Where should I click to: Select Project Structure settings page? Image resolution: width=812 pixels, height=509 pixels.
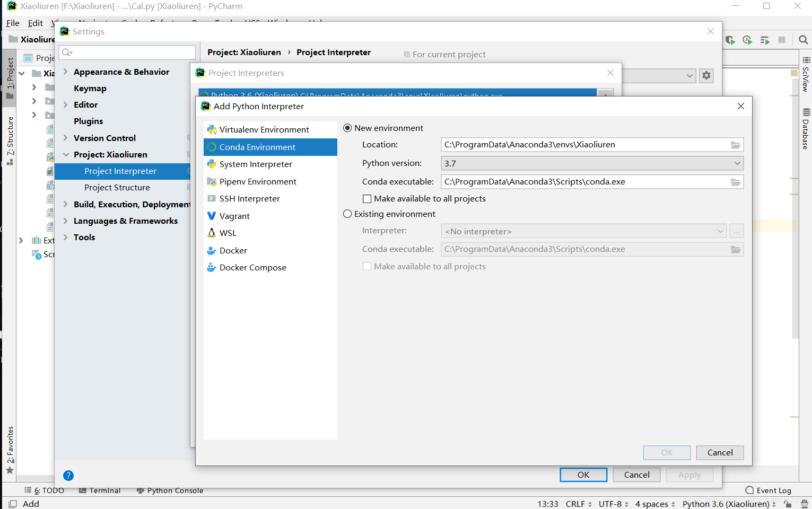(117, 188)
